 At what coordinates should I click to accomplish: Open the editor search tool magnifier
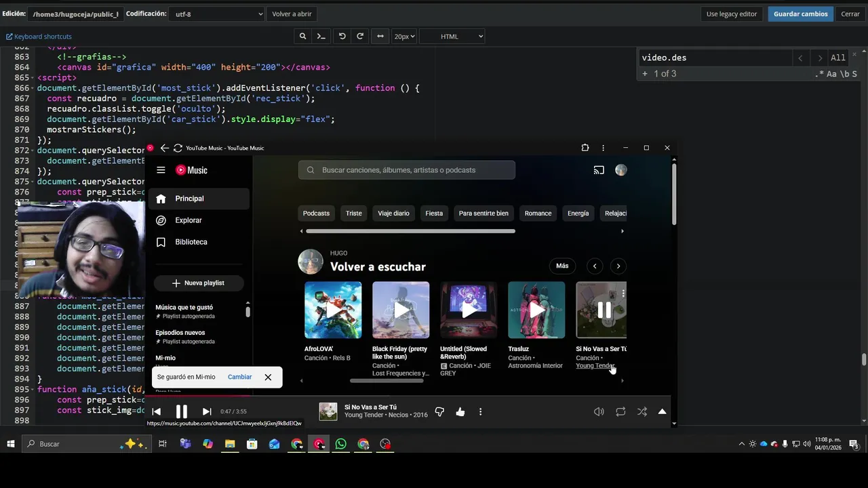point(302,37)
